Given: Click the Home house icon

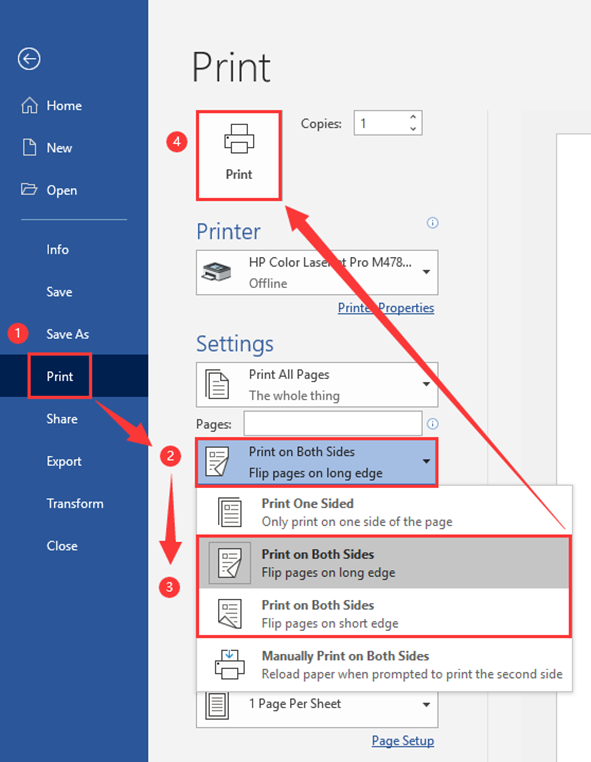Looking at the screenshot, I should pos(30,105).
